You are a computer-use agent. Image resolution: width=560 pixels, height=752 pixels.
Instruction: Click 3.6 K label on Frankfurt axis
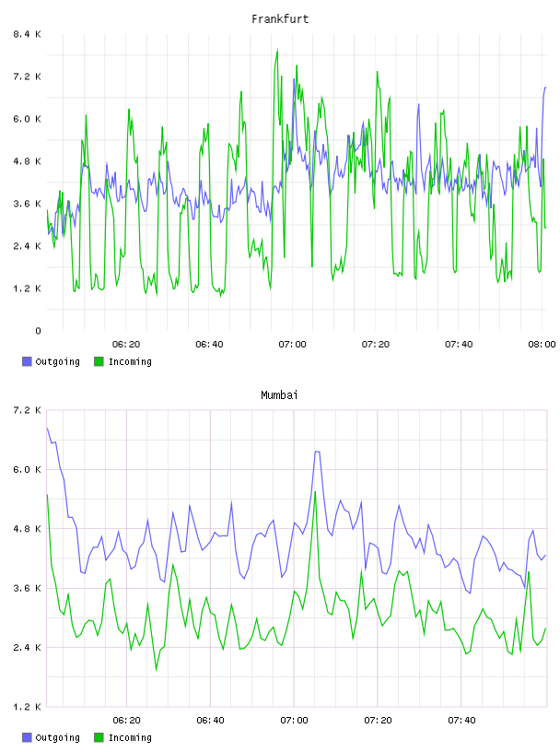coord(28,204)
